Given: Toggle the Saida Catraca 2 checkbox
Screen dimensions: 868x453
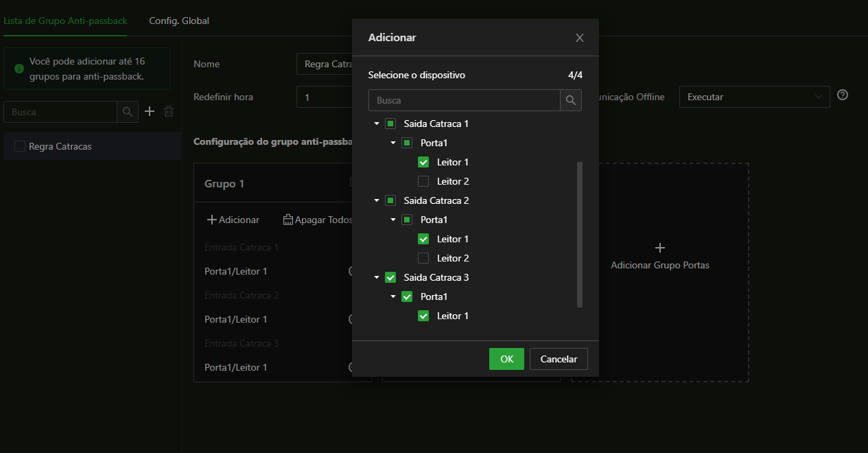Looking at the screenshot, I should [390, 200].
